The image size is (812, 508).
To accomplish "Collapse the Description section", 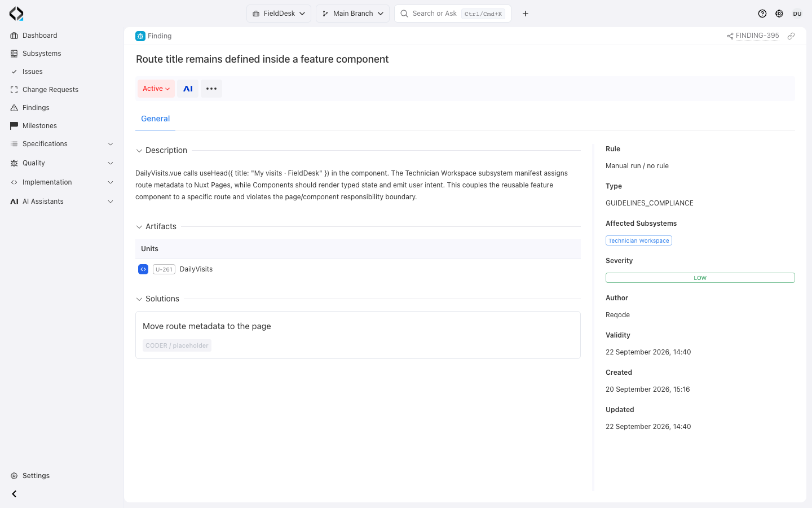I will (x=139, y=151).
